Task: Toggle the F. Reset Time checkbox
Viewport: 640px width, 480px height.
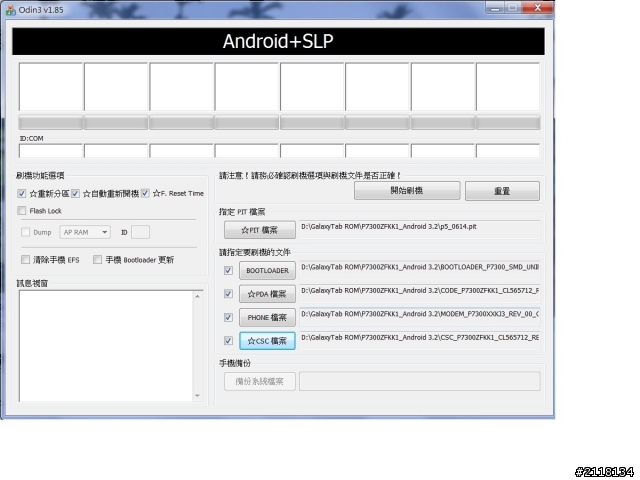Action: click(x=145, y=193)
